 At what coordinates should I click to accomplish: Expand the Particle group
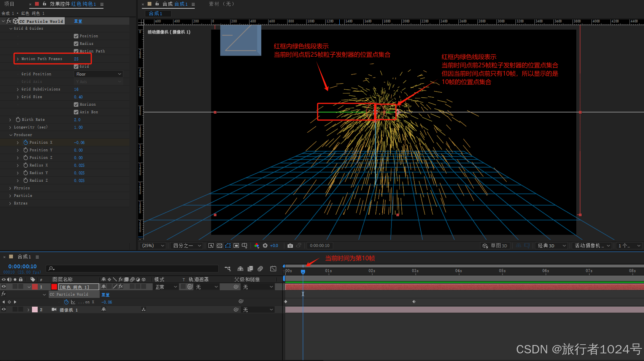pos(10,196)
